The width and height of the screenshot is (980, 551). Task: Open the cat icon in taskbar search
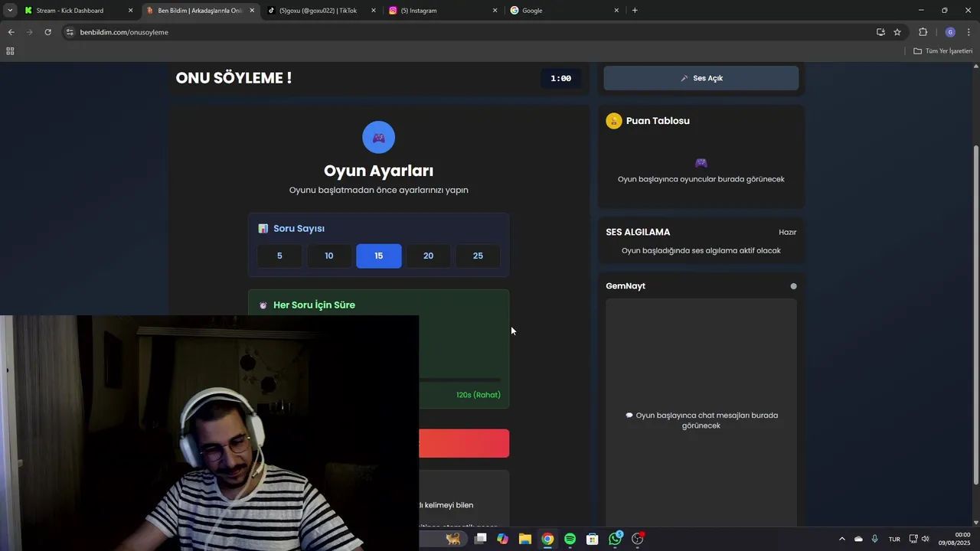(x=453, y=539)
